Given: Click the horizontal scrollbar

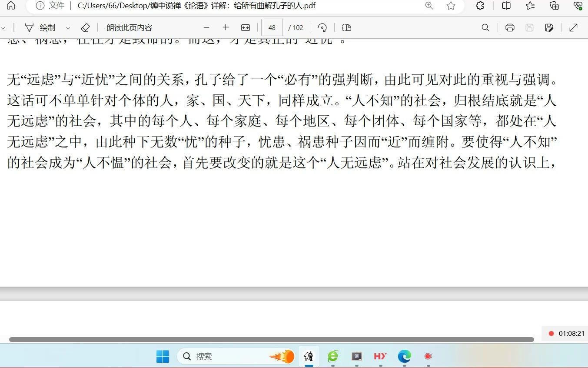Looking at the screenshot, I should (x=272, y=340).
